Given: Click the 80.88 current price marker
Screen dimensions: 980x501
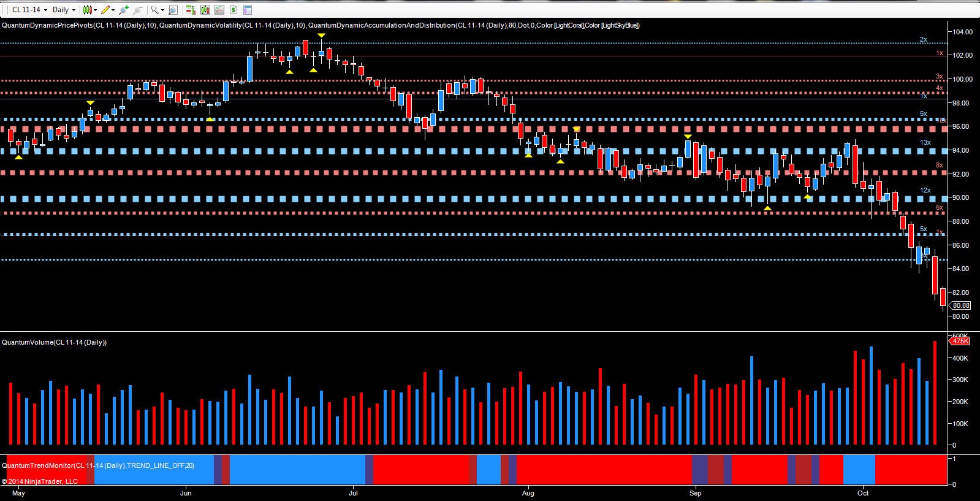Looking at the screenshot, I should pyautogui.click(x=960, y=305).
